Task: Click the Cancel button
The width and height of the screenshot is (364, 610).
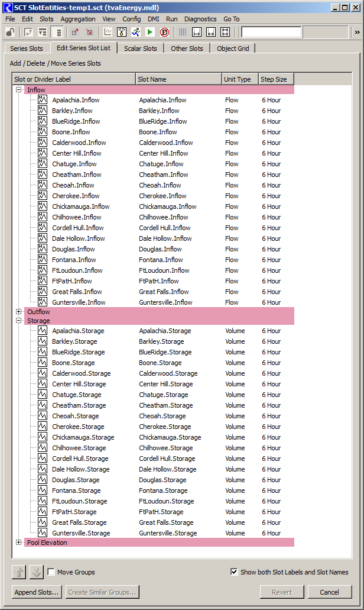Action: (329, 592)
